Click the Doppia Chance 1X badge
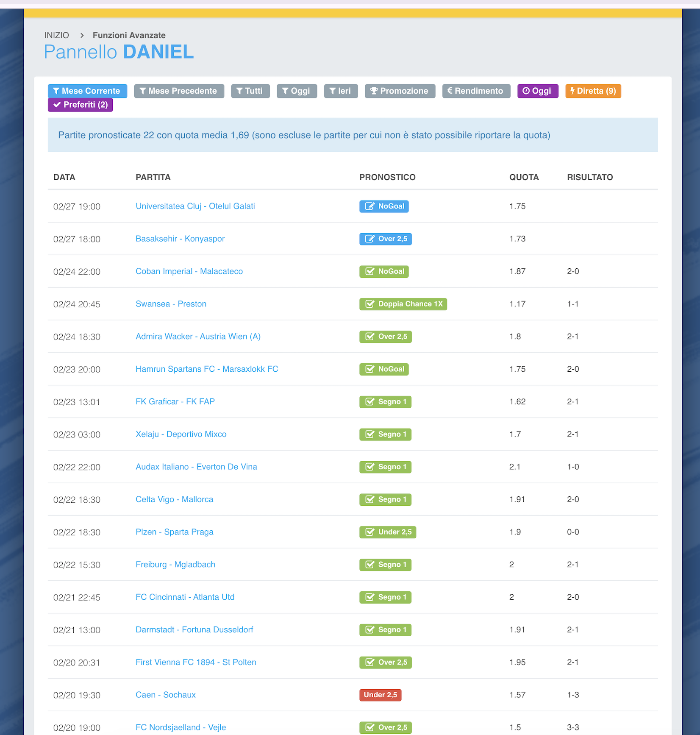Viewport: 700px width, 735px height. 403,304
